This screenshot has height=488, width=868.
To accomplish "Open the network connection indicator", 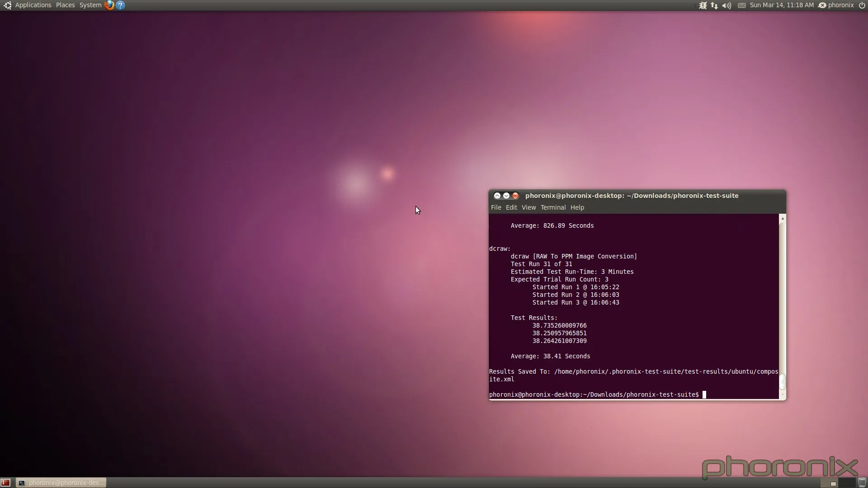I will point(714,5).
